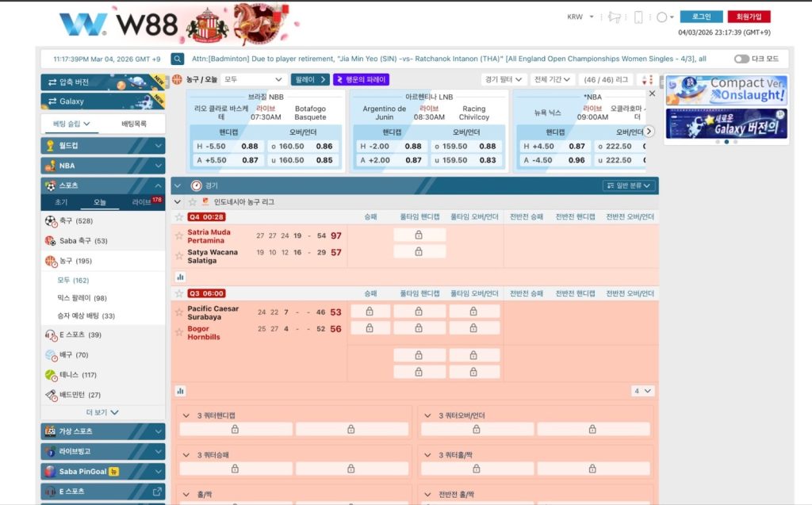
Task: Expand the 라이브빙고 section
Action: (x=103, y=451)
